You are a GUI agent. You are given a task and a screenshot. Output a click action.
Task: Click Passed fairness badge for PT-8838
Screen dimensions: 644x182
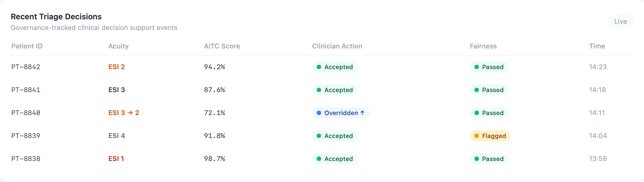(489, 159)
